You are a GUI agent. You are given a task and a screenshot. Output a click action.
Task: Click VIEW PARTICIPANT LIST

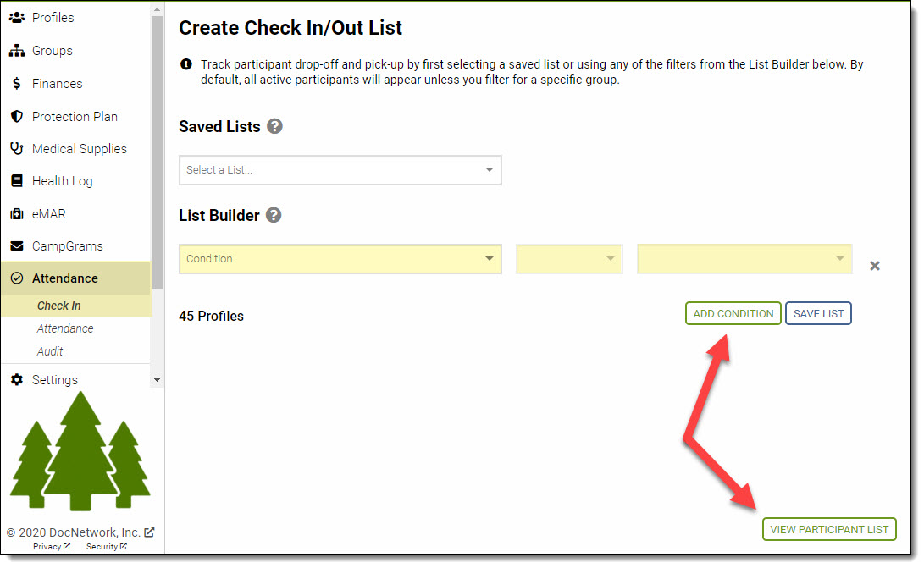tap(828, 528)
